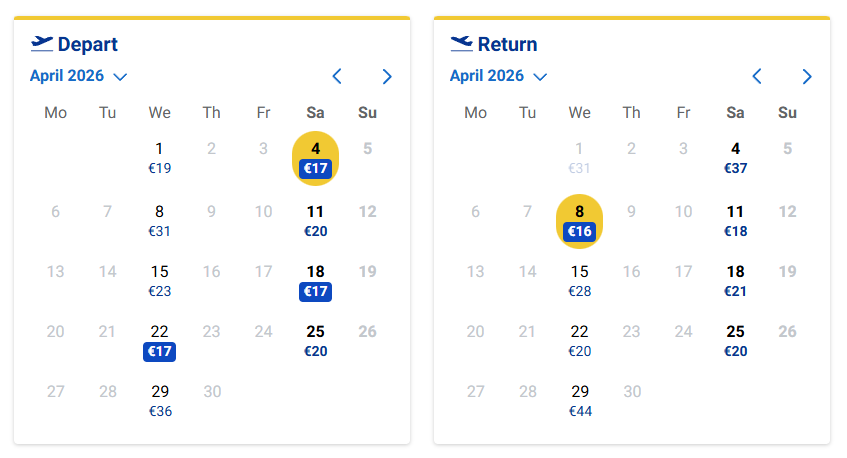This screenshot has width=847, height=458.
Task: Go to next month in Return calendar
Action: [807, 76]
